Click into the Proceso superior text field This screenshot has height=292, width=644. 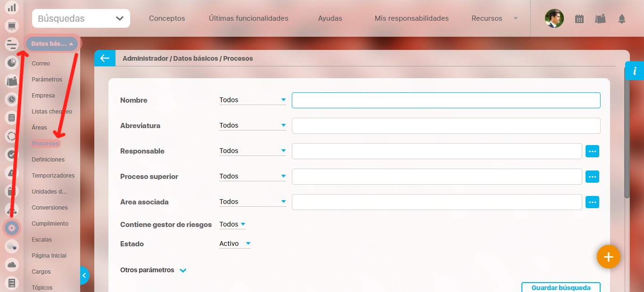437,177
